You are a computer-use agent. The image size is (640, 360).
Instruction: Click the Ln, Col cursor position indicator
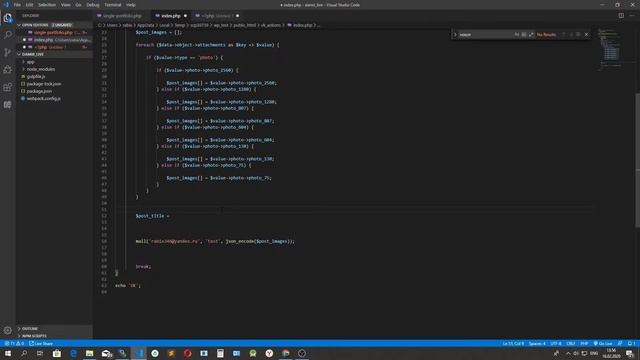point(513,344)
